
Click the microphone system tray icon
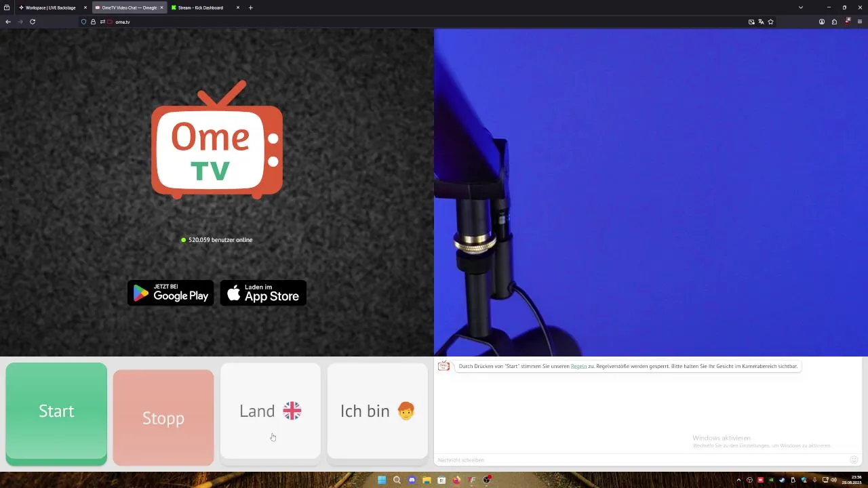pyautogui.click(x=814, y=480)
